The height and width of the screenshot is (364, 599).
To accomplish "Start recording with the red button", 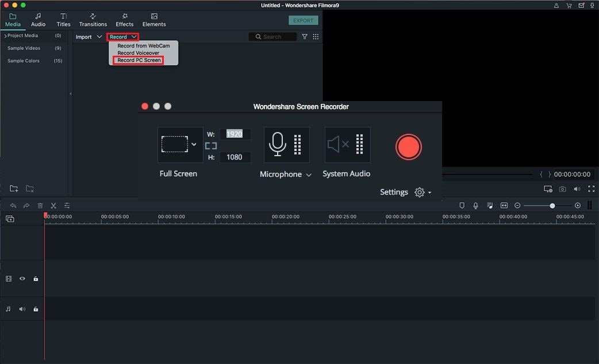I will [408, 147].
